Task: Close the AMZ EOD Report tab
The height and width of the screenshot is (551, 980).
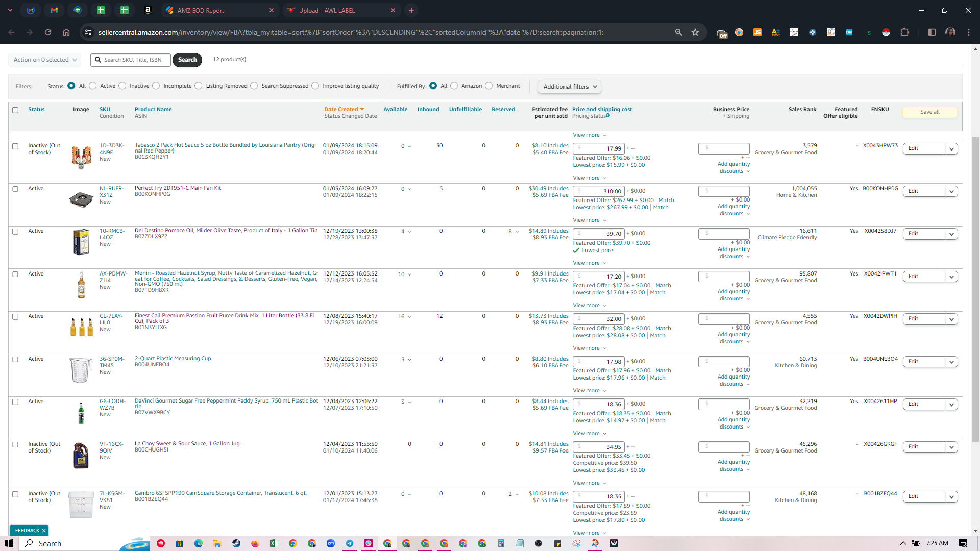Action: tap(272, 10)
